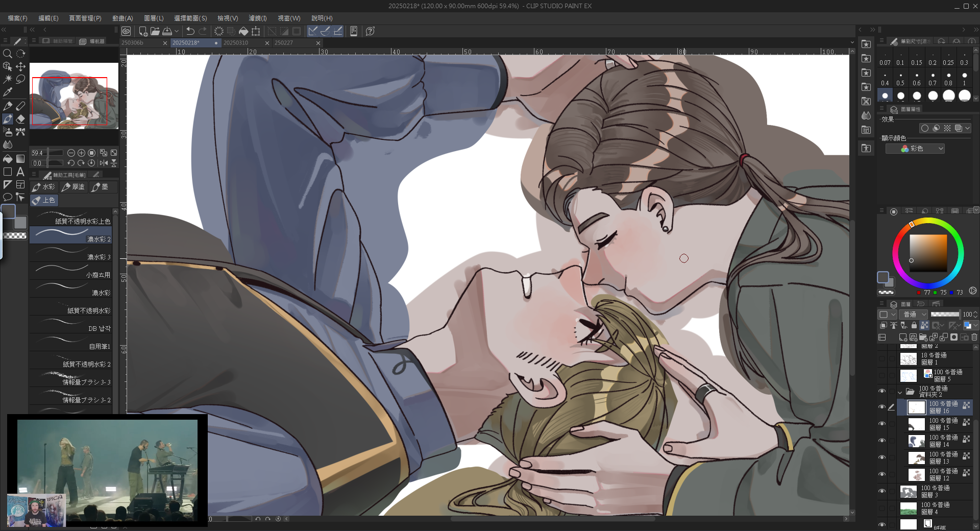Collapse folder 資料夾 2 in layers
Screen dimensions: 980x531
tap(900, 392)
